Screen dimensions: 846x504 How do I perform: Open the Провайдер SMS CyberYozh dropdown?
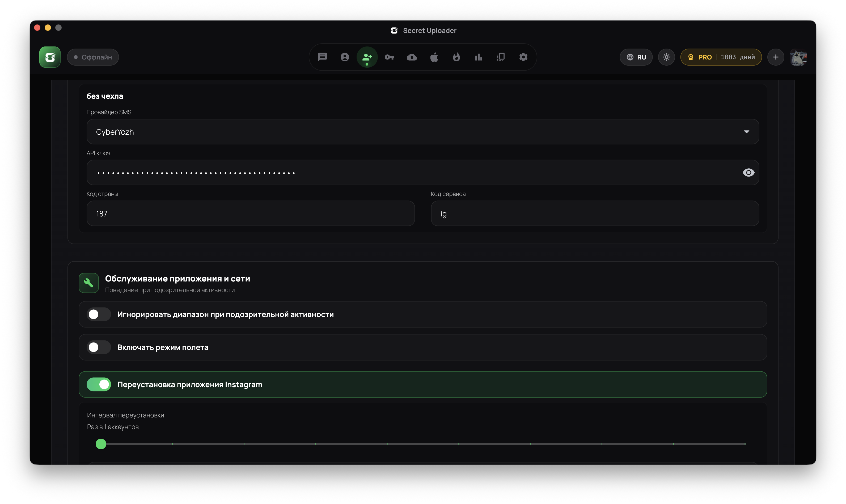click(423, 132)
